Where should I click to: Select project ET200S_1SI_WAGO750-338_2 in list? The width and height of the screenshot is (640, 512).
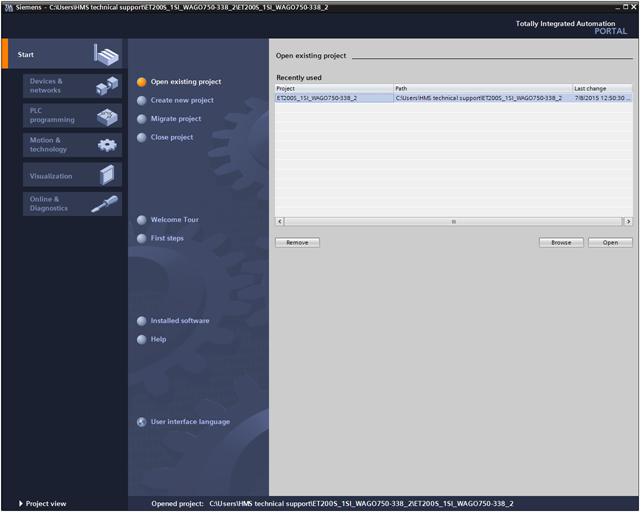click(x=334, y=98)
